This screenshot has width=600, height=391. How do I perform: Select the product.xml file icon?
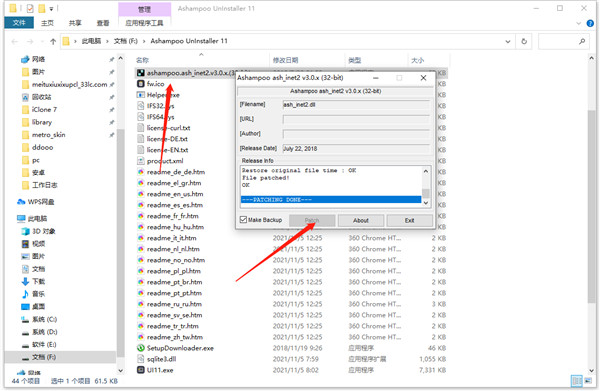click(x=141, y=161)
